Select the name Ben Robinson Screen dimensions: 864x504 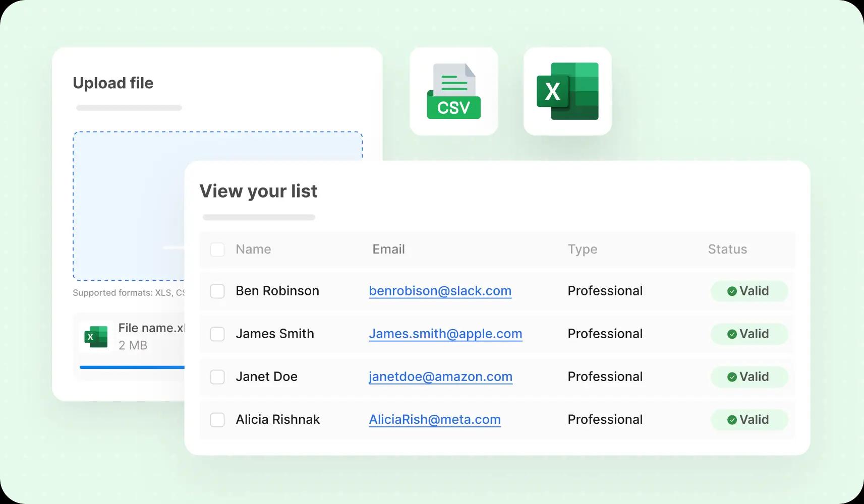277,291
